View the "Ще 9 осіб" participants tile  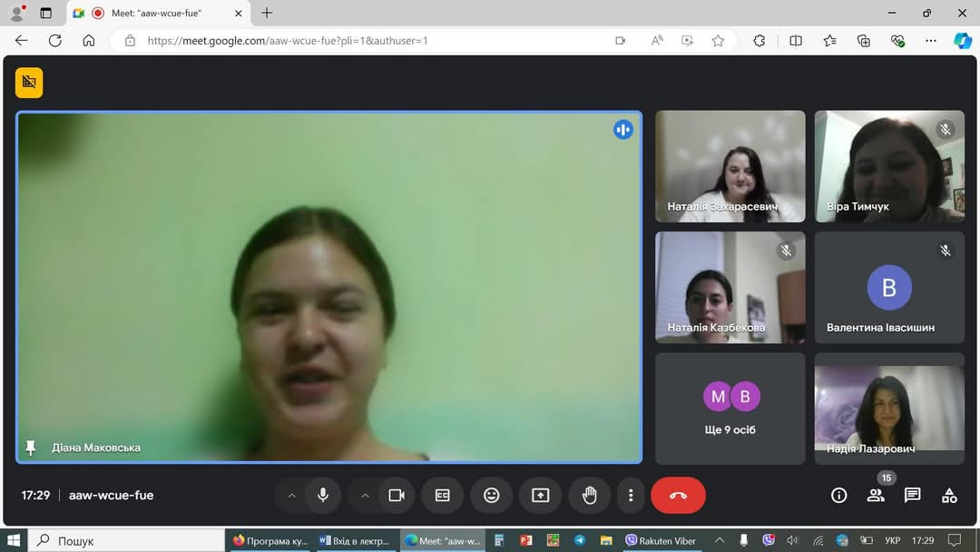[730, 409]
